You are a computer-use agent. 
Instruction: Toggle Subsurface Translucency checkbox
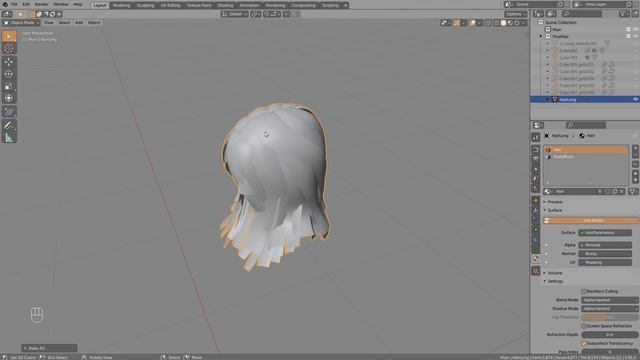pyautogui.click(x=584, y=343)
